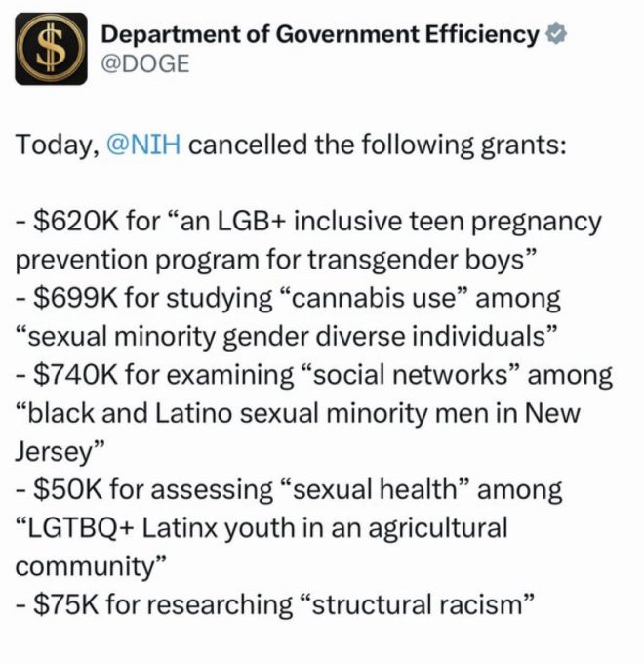Viewport: 644px width, 663px height.
Task: Follow the @NIH mention link
Action: point(144,145)
